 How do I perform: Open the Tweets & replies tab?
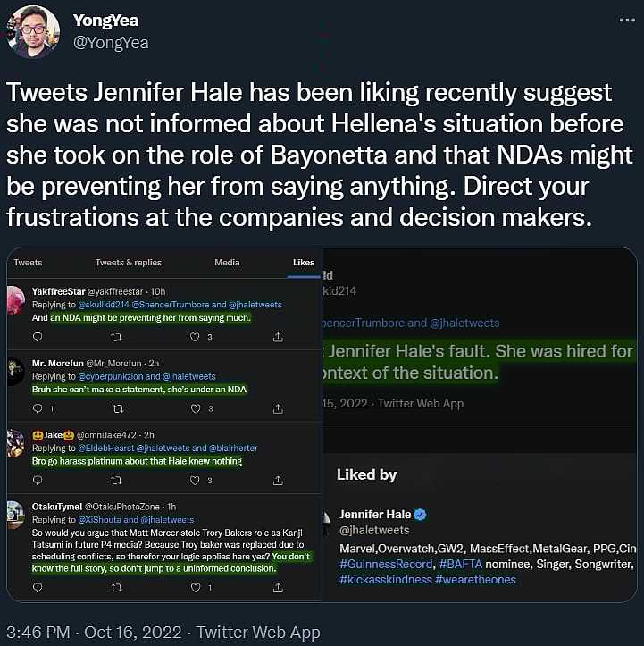click(x=129, y=263)
